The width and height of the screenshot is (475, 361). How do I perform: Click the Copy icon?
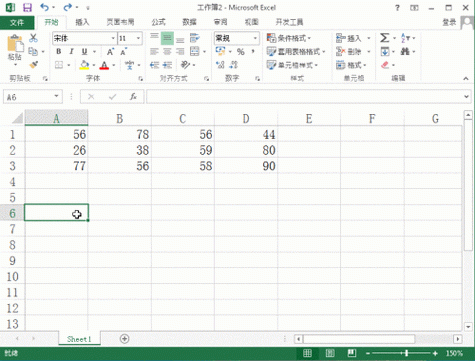click(33, 51)
